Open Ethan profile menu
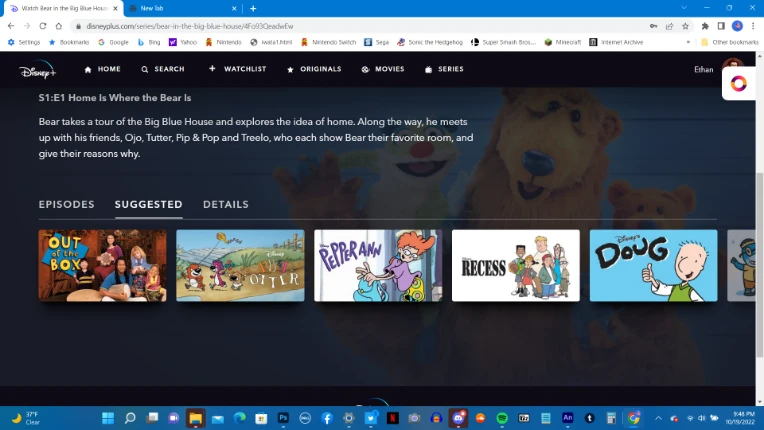764x430 pixels. click(x=718, y=69)
